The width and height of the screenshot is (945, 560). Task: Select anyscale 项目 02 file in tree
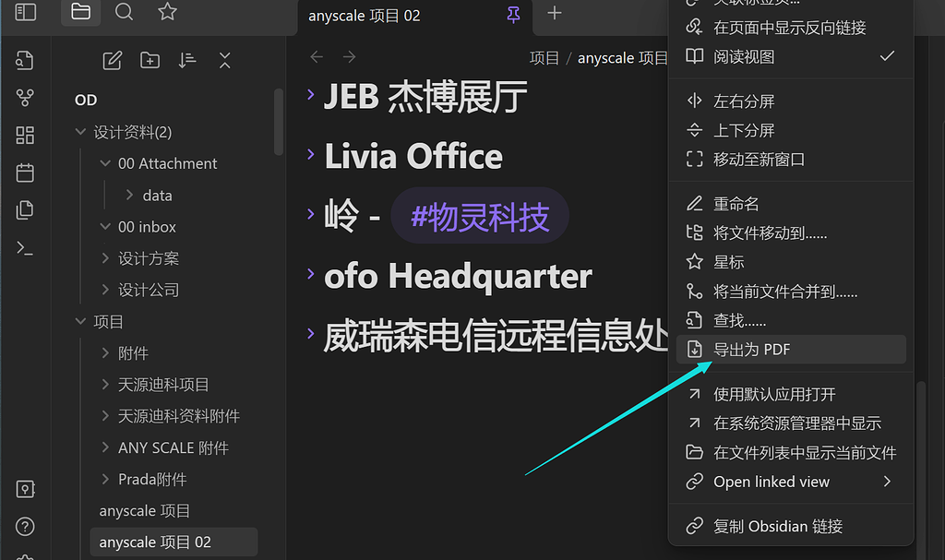(173, 542)
